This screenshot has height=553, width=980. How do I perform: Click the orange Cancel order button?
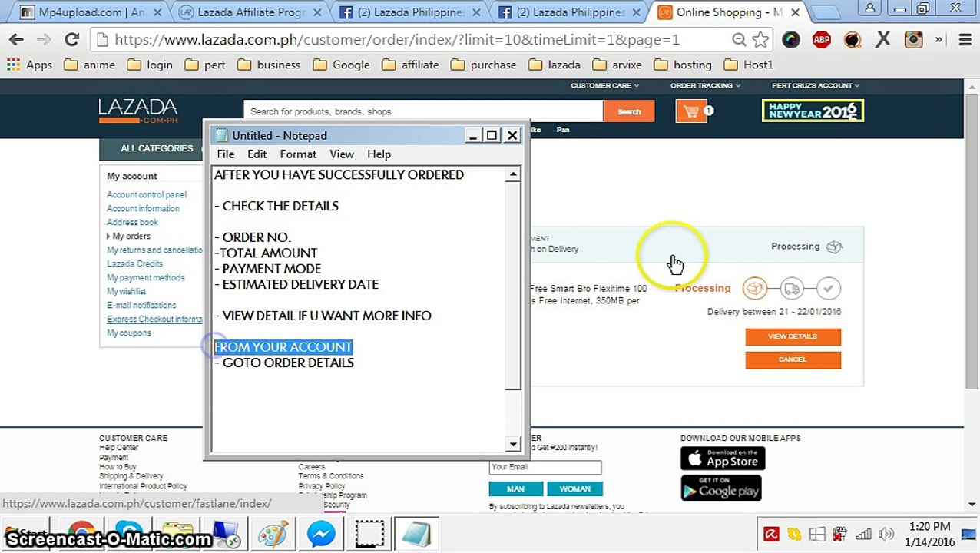tap(793, 359)
